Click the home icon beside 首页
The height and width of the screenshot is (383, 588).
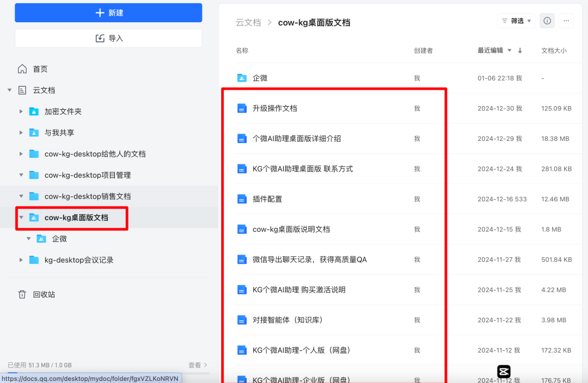pos(22,69)
